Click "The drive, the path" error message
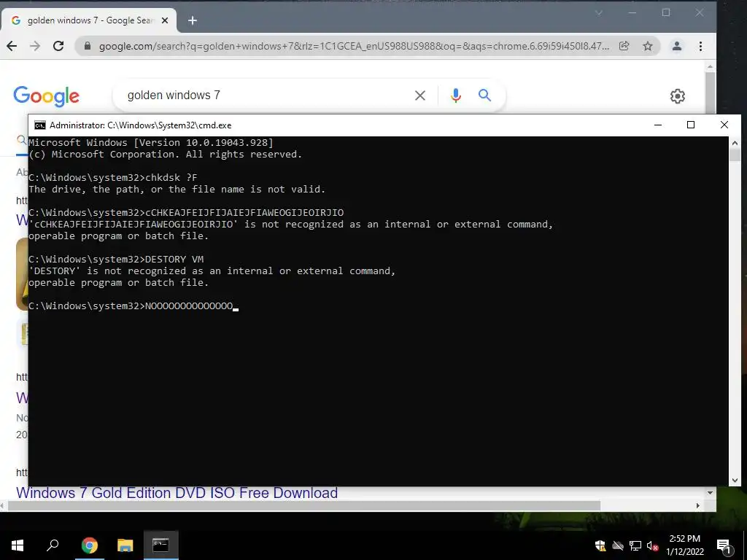 [x=177, y=190]
